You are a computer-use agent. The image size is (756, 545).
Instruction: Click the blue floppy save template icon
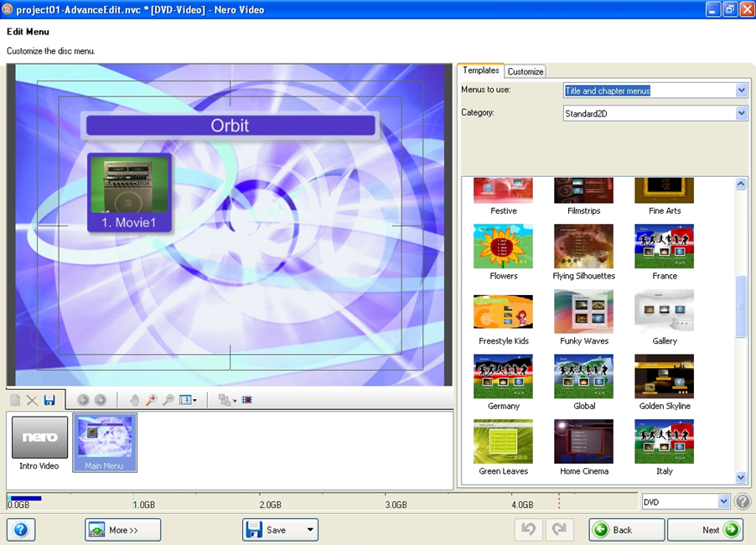click(x=49, y=400)
